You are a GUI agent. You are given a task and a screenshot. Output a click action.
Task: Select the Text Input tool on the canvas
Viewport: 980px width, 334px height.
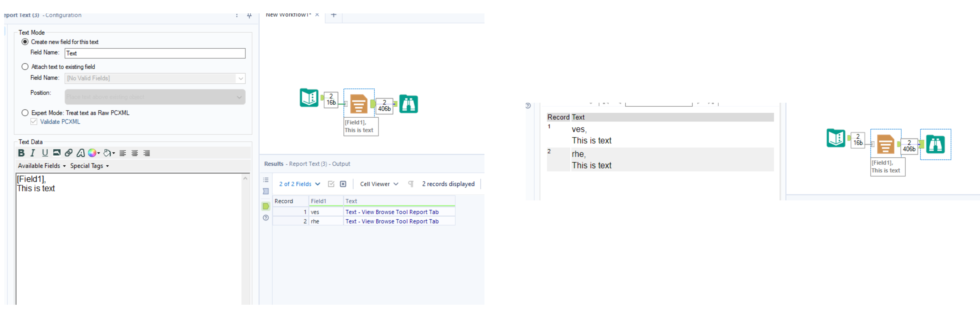point(309,98)
